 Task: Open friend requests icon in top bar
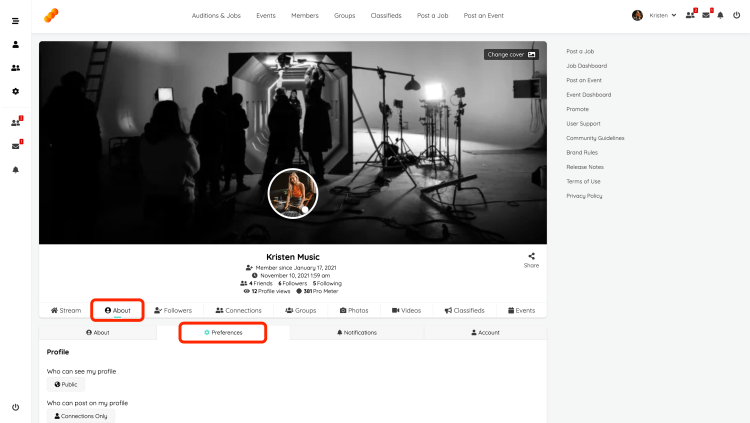[x=690, y=15]
